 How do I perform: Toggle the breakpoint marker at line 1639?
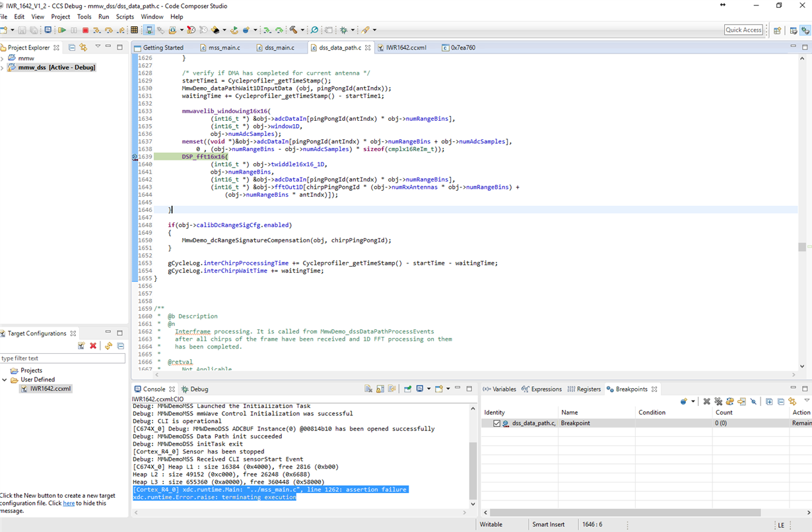pos(135,157)
